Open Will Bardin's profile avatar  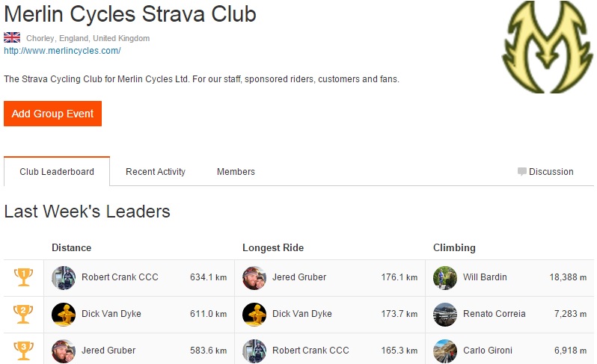445,277
